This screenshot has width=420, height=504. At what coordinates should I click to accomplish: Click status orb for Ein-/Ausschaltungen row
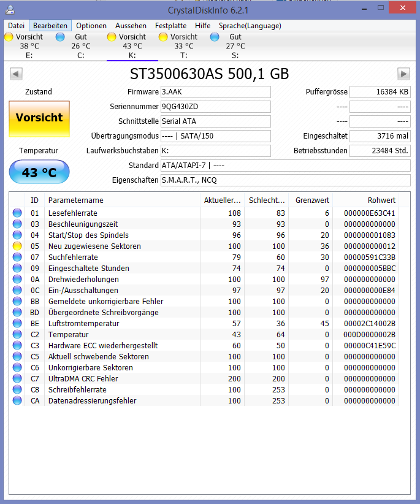17,290
